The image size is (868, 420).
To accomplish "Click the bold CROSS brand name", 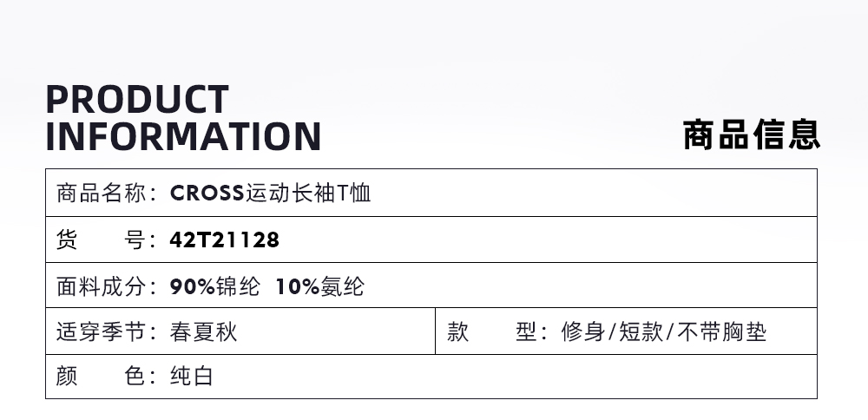I will [207, 193].
